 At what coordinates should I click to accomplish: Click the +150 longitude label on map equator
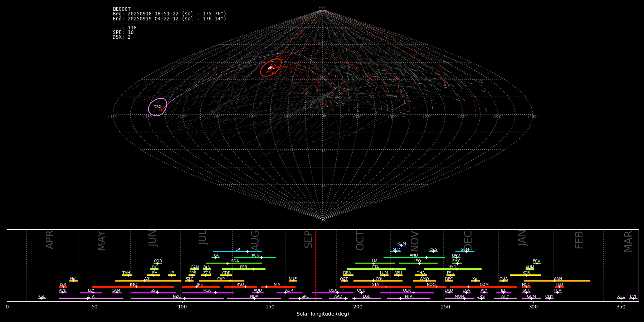147,117
